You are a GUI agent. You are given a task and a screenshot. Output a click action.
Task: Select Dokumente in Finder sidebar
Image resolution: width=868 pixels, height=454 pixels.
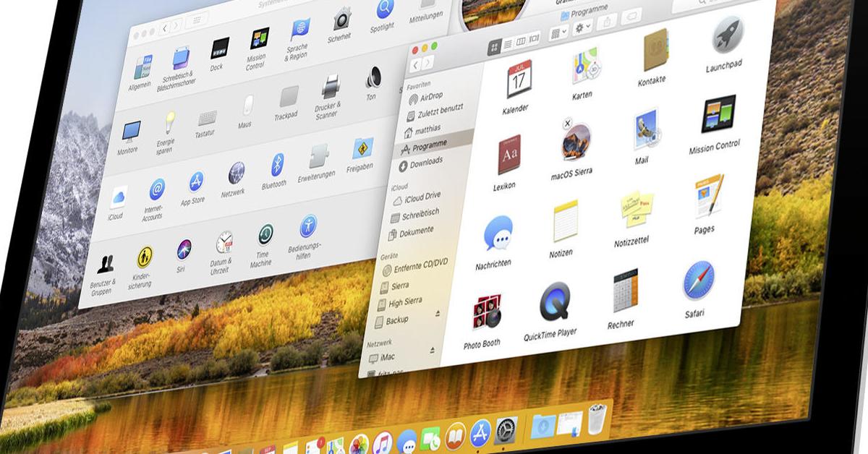coord(412,232)
